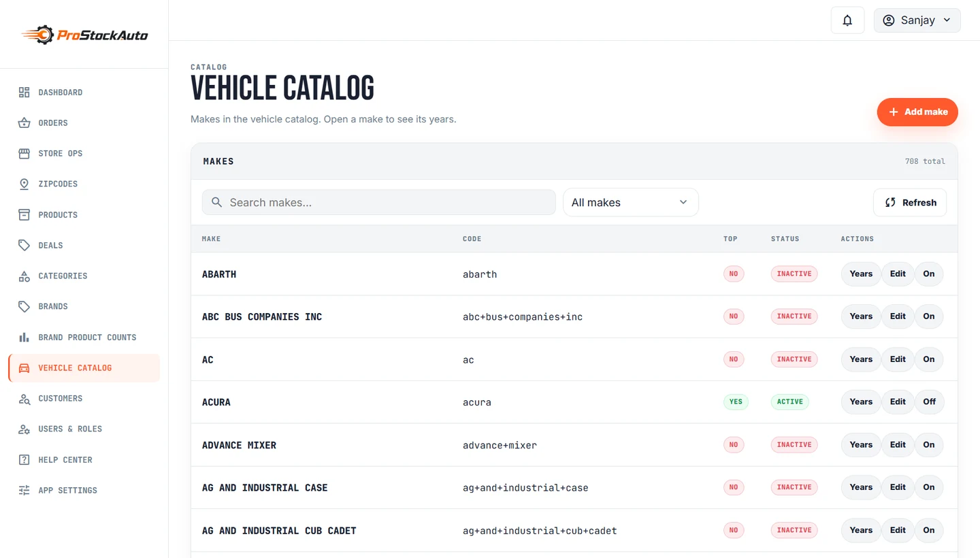Turn on AG AND INDUSTRIAL CUB CADET

click(x=929, y=530)
